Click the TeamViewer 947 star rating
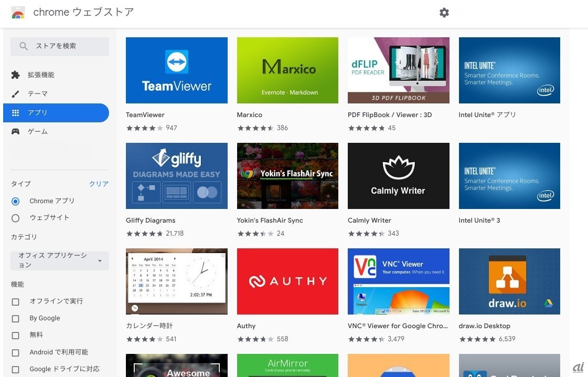Screen dimensions: 588x377 pyautogui.click(x=152, y=128)
